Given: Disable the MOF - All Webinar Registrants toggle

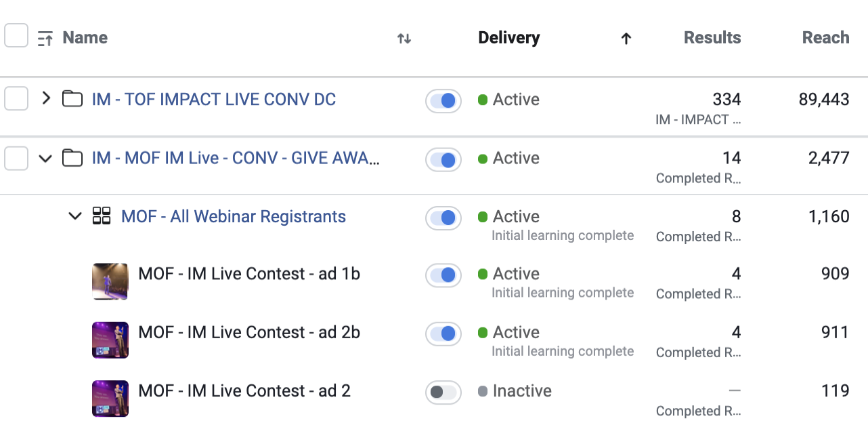Looking at the screenshot, I should [x=443, y=218].
